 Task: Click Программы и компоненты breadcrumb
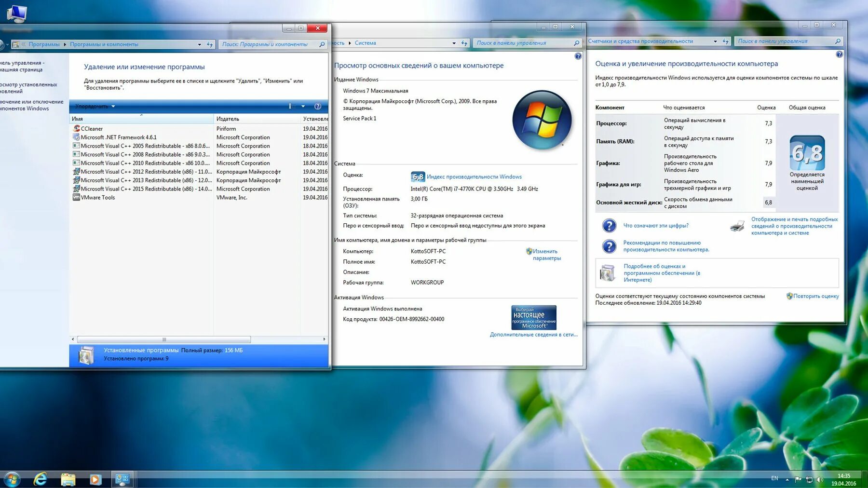point(104,44)
